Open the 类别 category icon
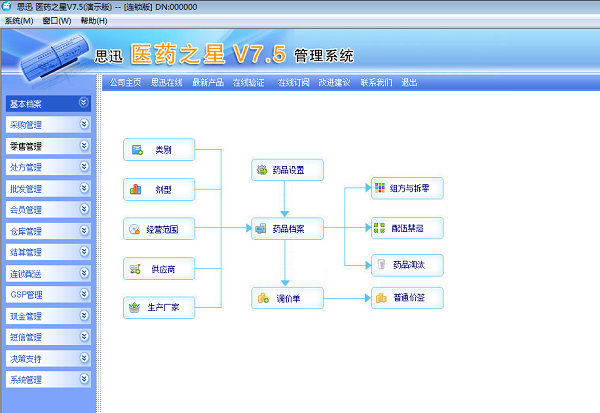Image resolution: width=600 pixels, height=413 pixels. pyautogui.click(x=137, y=150)
